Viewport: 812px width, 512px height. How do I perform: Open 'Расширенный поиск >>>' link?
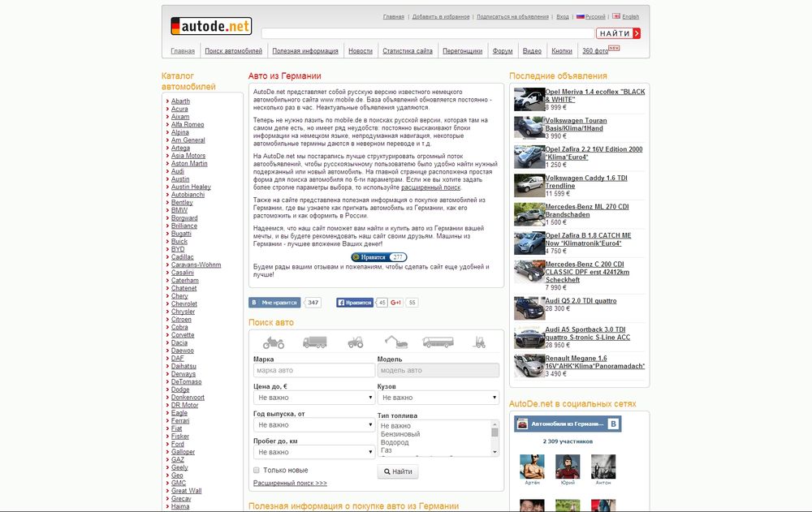tap(290, 483)
